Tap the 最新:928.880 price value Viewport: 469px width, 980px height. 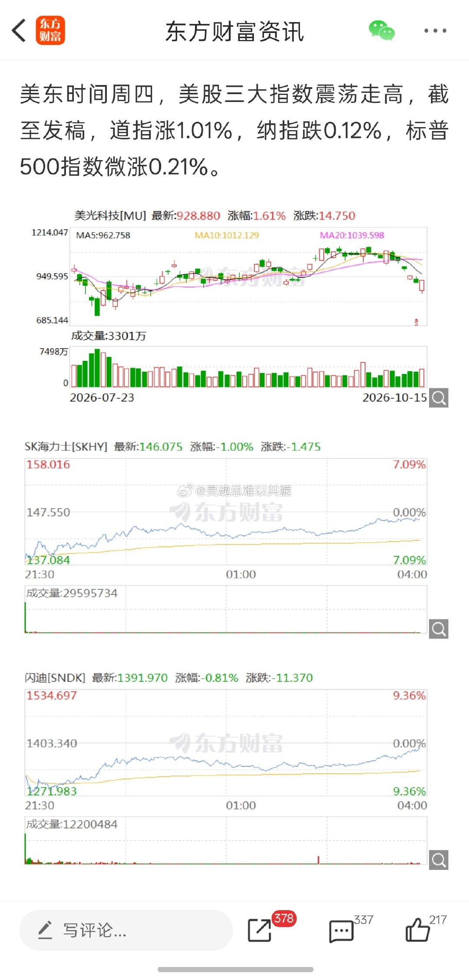click(186, 216)
